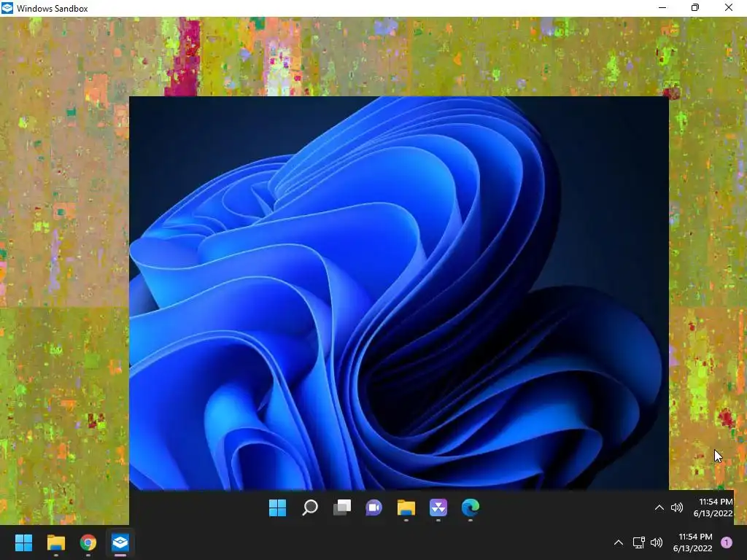Close the Windows Sandbox window
Viewport: 747px width, 560px height.
click(x=729, y=7)
